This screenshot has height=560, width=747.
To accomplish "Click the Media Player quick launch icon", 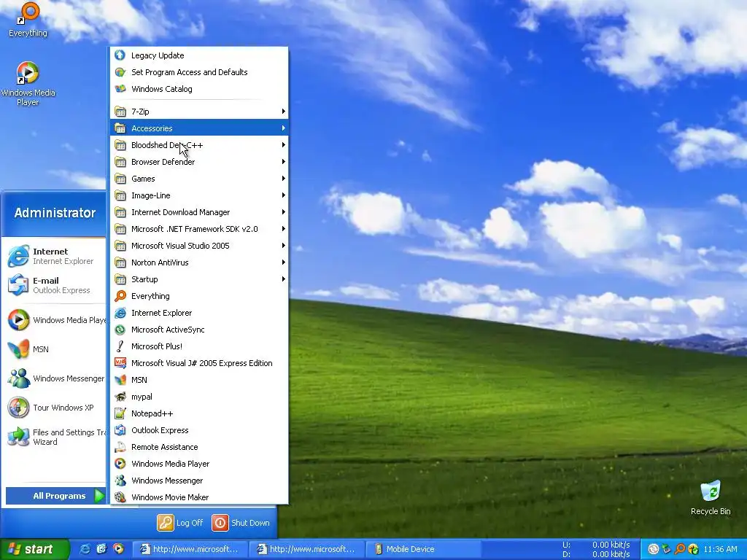I will pos(118,549).
